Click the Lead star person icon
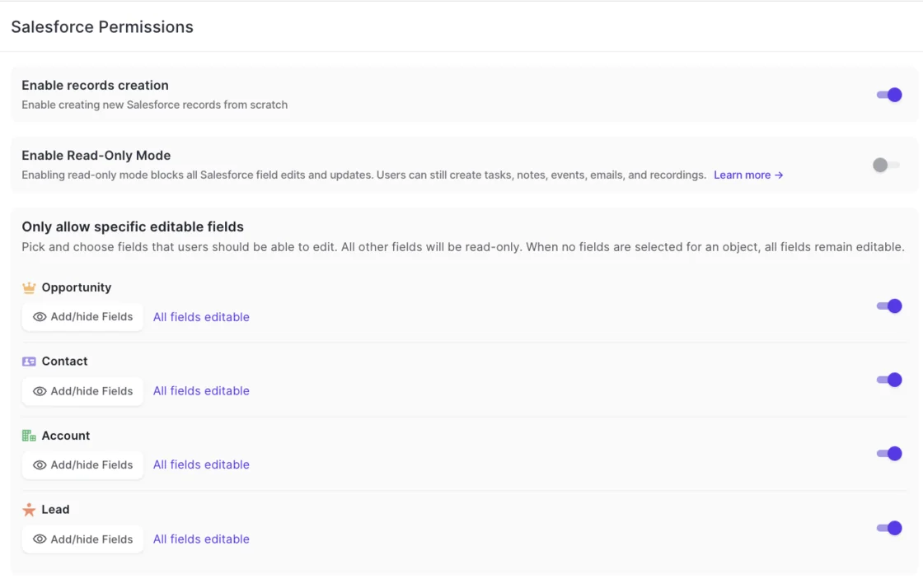923x588 pixels. [29, 509]
